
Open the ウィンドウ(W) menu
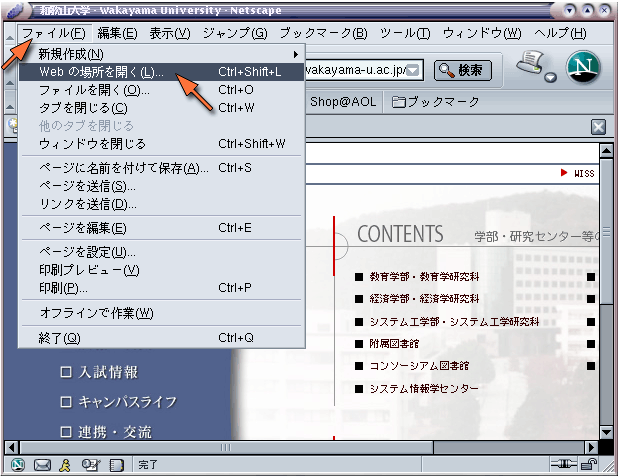pyautogui.click(x=482, y=33)
